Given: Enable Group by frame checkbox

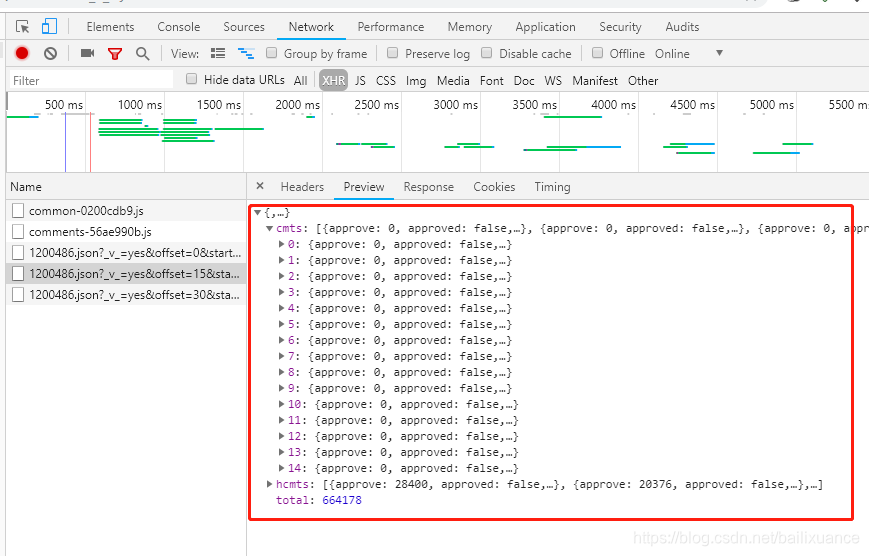Looking at the screenshot, I should [272, 53].
